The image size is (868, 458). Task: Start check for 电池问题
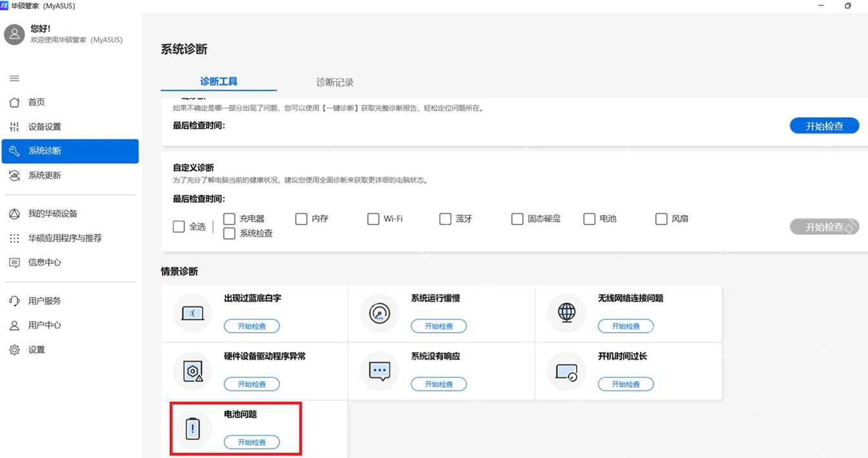tap(252, 442)
